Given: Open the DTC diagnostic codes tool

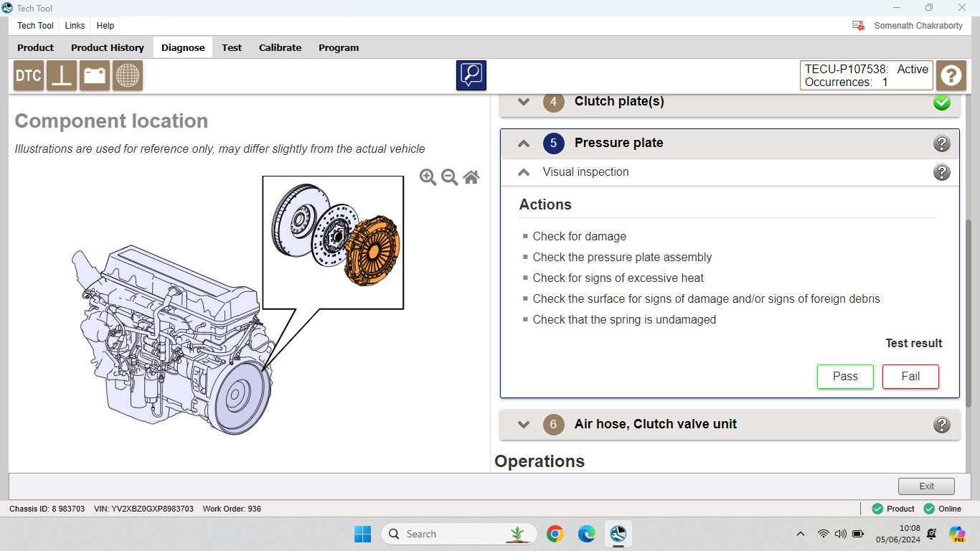Looking at the screenshot, I should click(29, 75).
